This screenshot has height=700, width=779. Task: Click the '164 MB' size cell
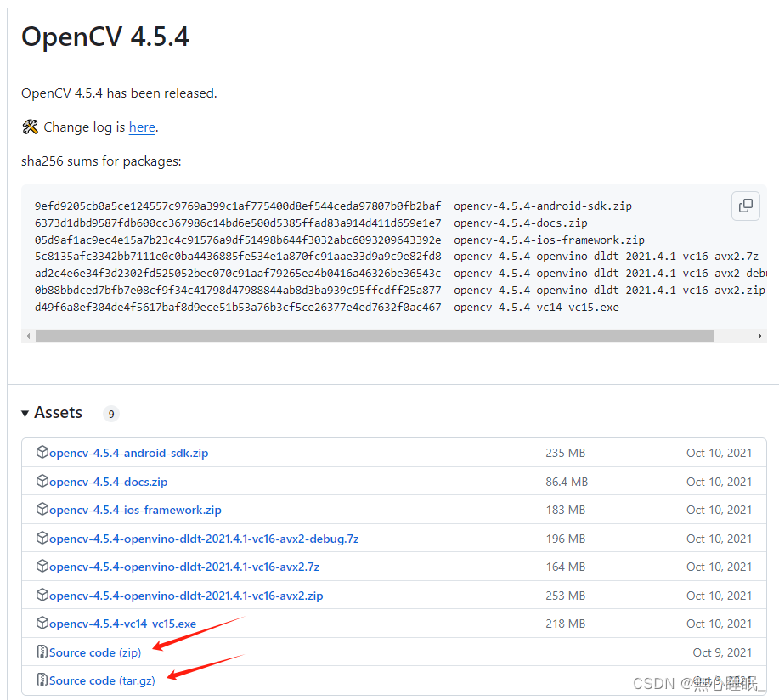(x=566, y=567)
